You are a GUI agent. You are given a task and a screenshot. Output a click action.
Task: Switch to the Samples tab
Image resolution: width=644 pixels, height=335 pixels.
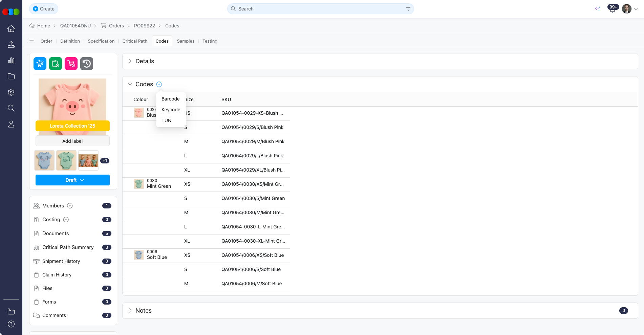click(186, 41)
